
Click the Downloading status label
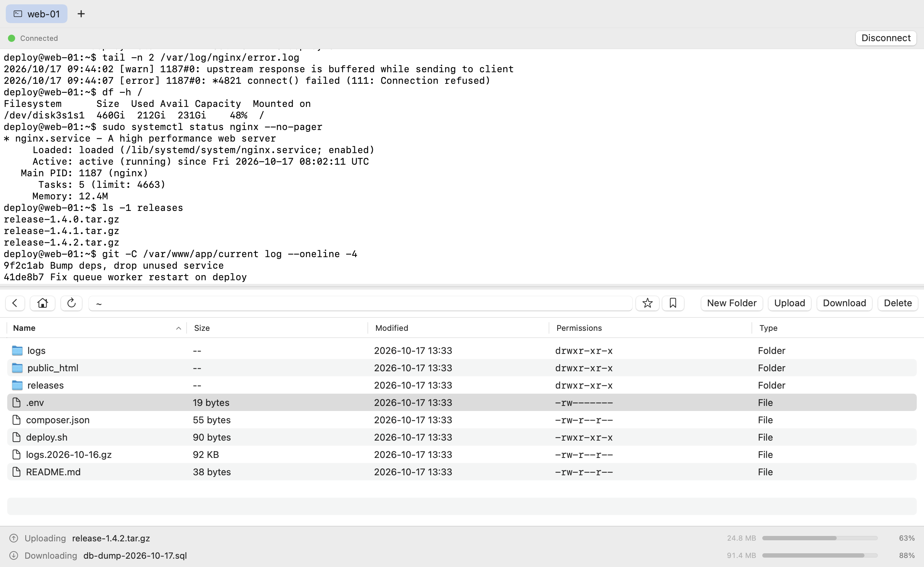coord(51,555)
